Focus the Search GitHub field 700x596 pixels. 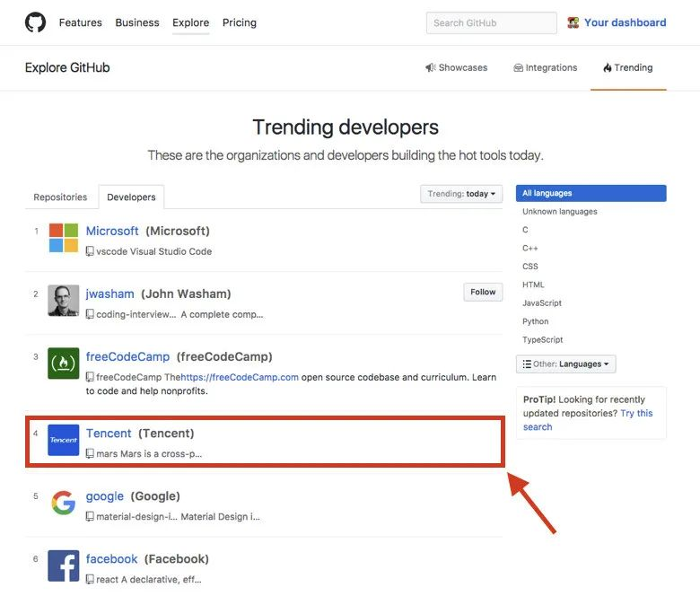(x=491, y=22)
